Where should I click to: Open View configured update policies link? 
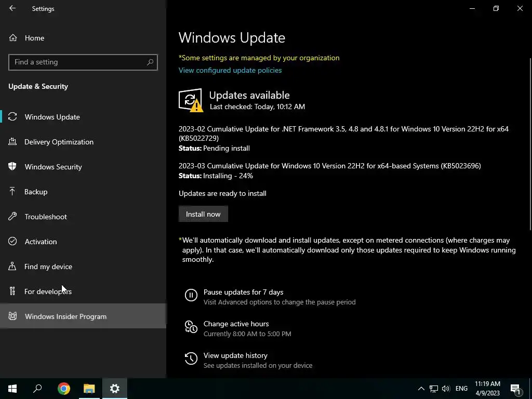point(230,70)
